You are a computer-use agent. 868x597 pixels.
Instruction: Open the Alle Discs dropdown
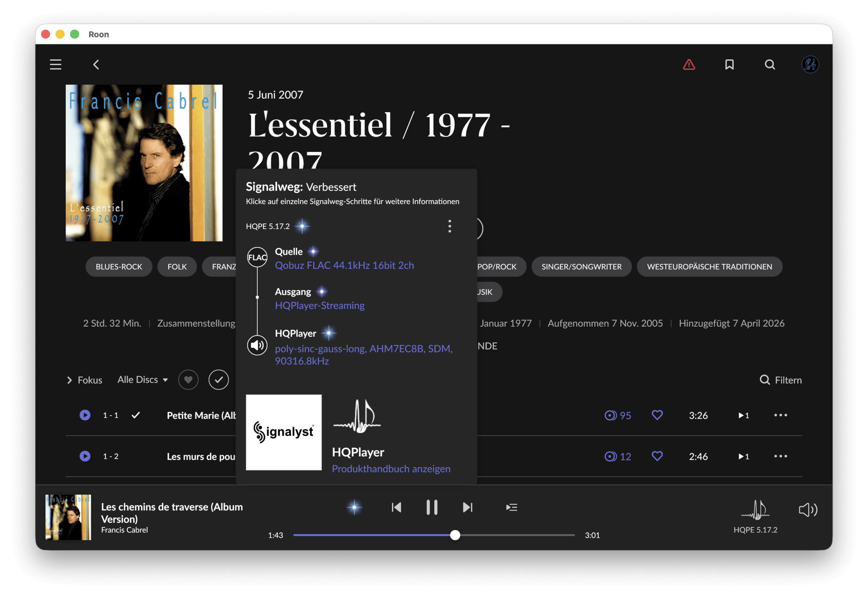click(x=143, y=380)
